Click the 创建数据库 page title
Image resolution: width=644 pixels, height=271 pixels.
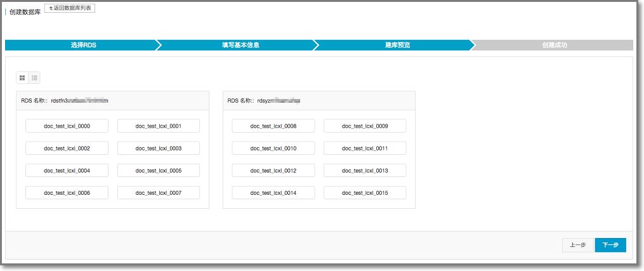click(25, 12)
